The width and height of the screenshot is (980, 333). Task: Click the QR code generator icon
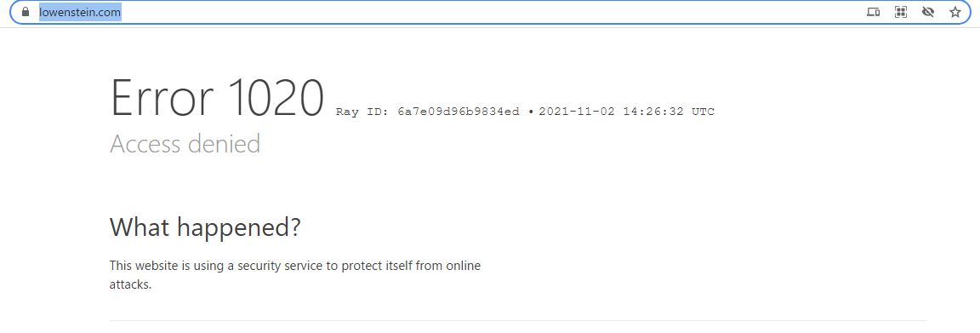[901, 12]
